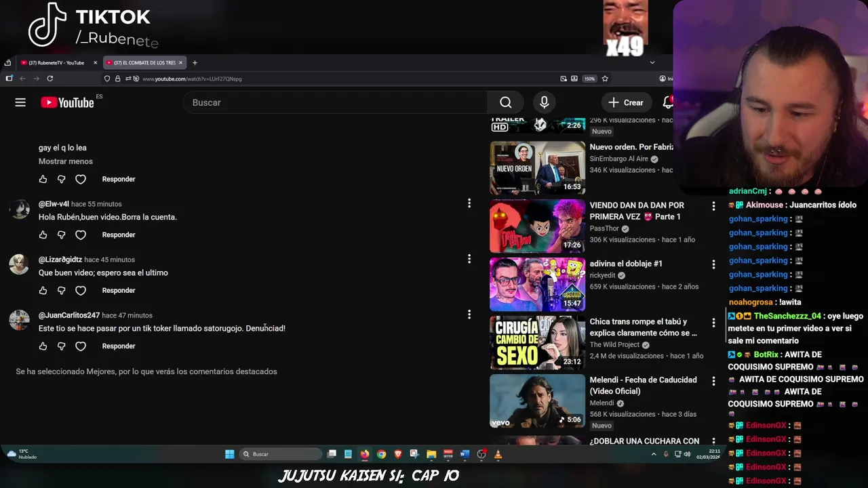
Task: Open Windows Start menu
Action: coord(230,454)
